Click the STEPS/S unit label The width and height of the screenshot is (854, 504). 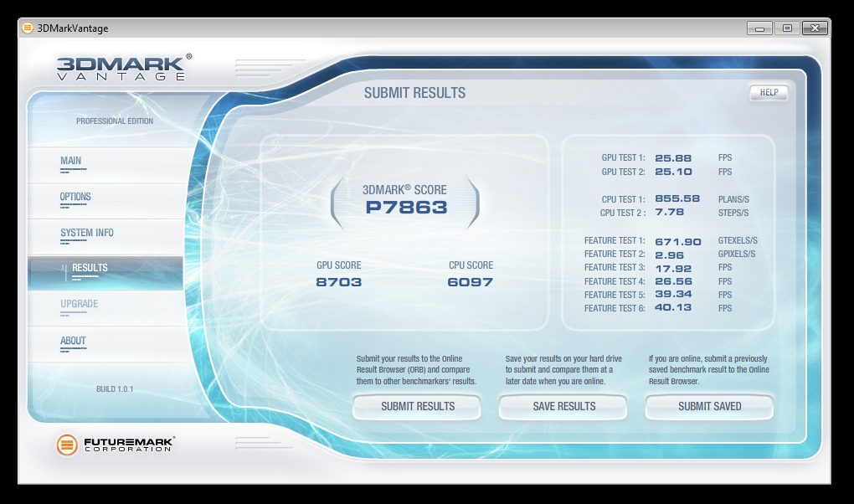[x=733, y=213]
